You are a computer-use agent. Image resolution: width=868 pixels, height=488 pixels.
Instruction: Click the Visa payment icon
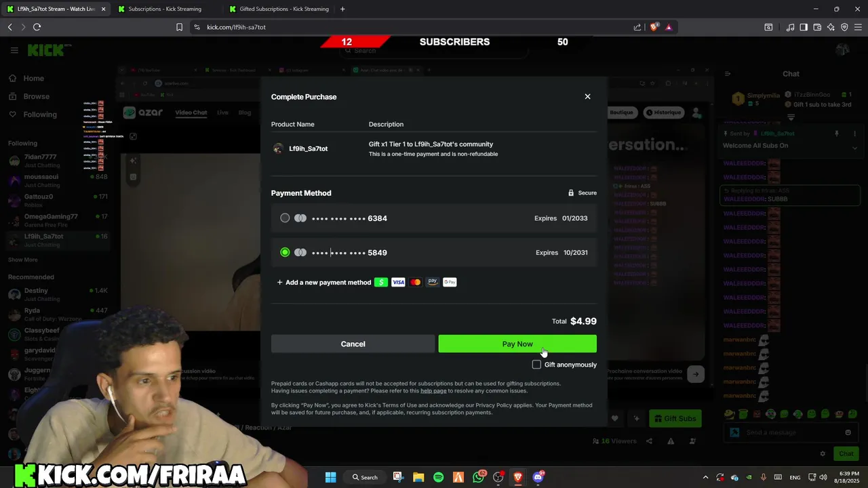(x=398, y=282)
